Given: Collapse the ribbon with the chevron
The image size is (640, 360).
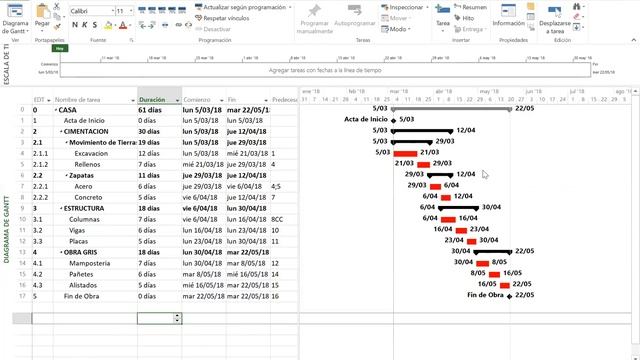Looking at the screenshot, I should click(633, 40).
